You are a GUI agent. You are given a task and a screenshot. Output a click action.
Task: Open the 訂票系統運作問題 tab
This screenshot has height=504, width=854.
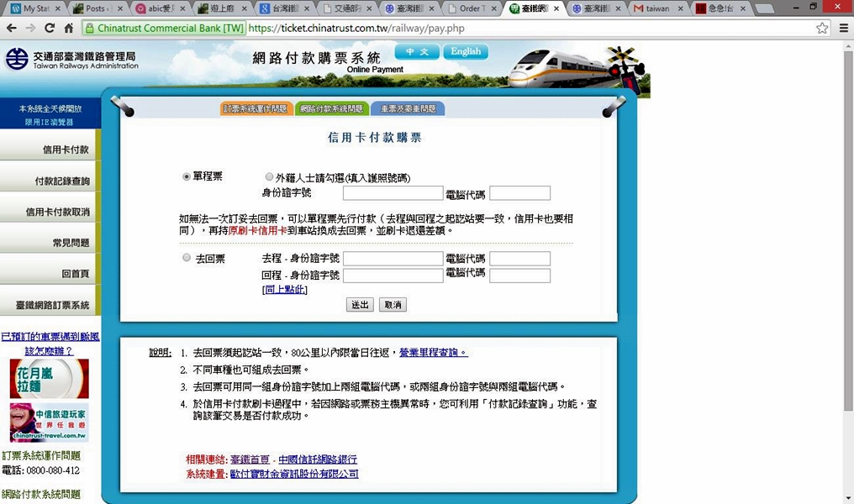pyautogui.click(x=256, y=109)
